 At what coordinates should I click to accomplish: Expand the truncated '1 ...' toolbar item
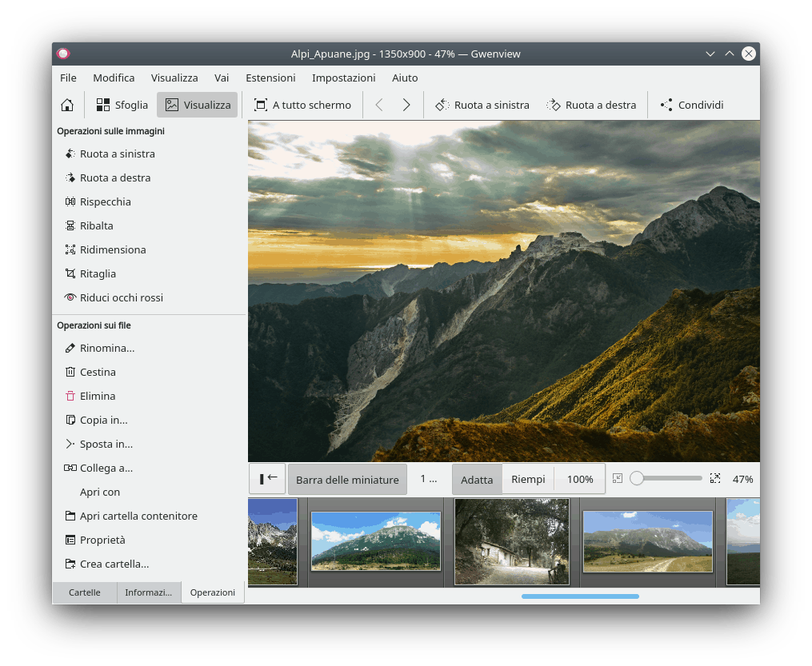(x=429, y=480)
